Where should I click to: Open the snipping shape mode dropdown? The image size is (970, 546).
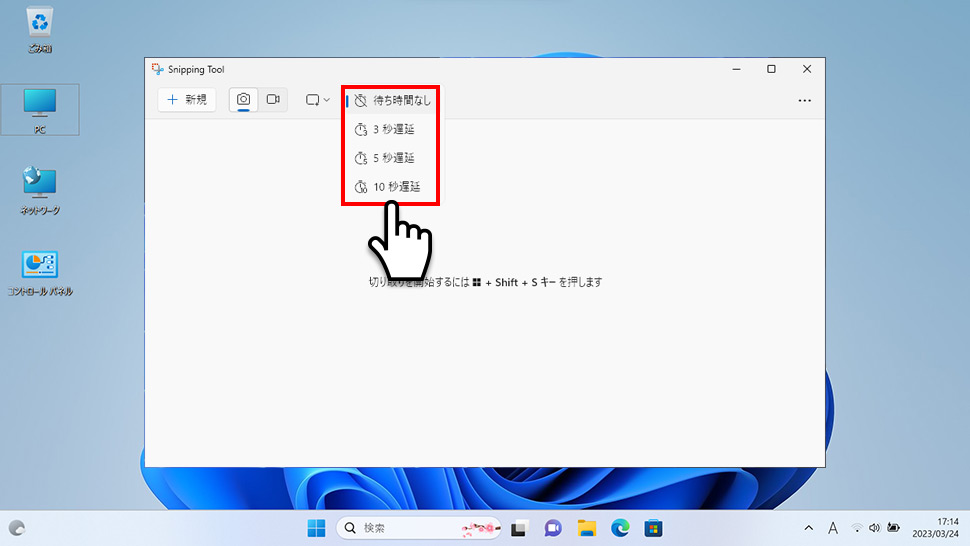click(317, 100)
